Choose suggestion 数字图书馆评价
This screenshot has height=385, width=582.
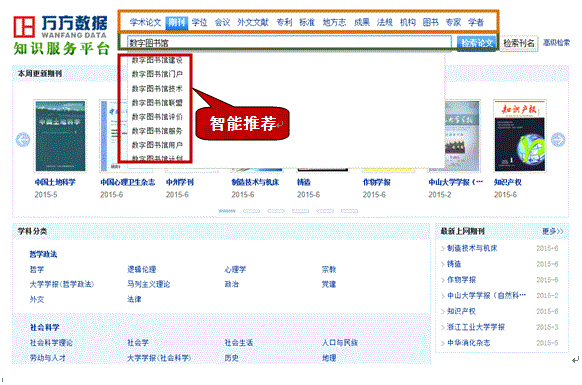pos(157,117)
